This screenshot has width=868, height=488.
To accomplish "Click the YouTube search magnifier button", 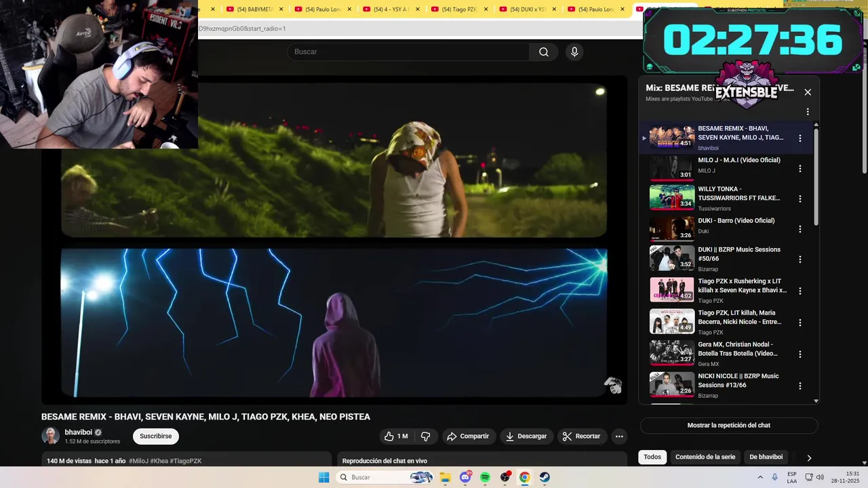I will pos(544,52).
